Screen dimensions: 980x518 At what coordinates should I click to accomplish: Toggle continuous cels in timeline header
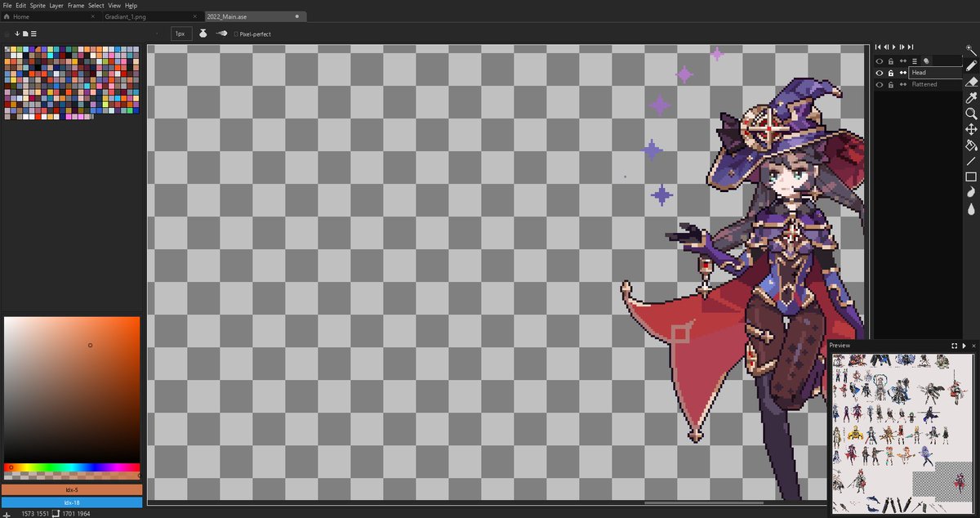coord(903,60)
